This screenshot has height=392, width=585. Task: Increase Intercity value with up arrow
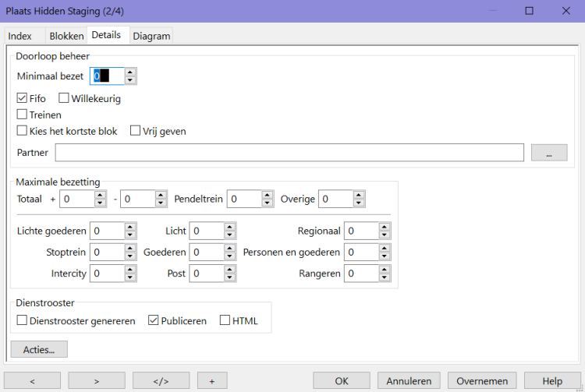tap(130, 270)
